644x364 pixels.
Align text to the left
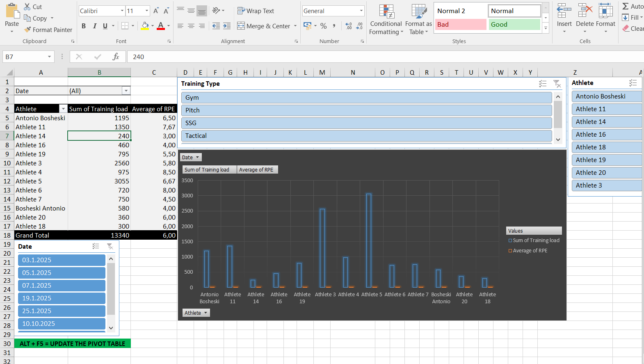point(180,26)
